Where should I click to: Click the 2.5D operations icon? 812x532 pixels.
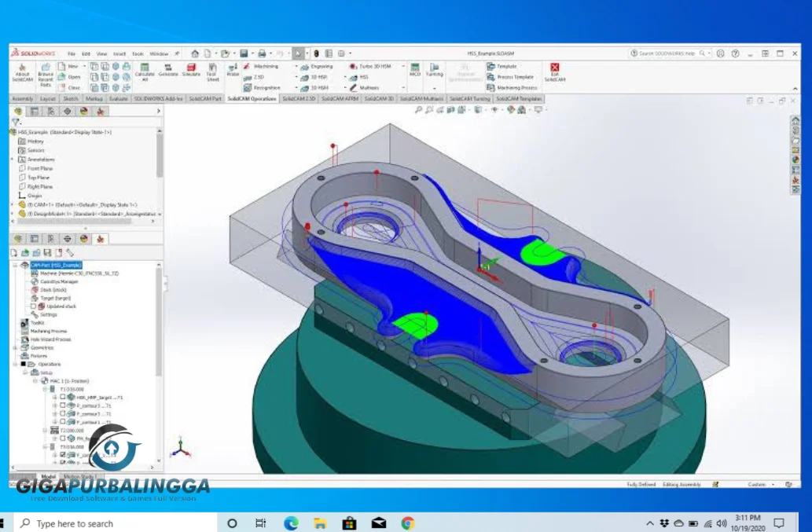pos(254,77)
